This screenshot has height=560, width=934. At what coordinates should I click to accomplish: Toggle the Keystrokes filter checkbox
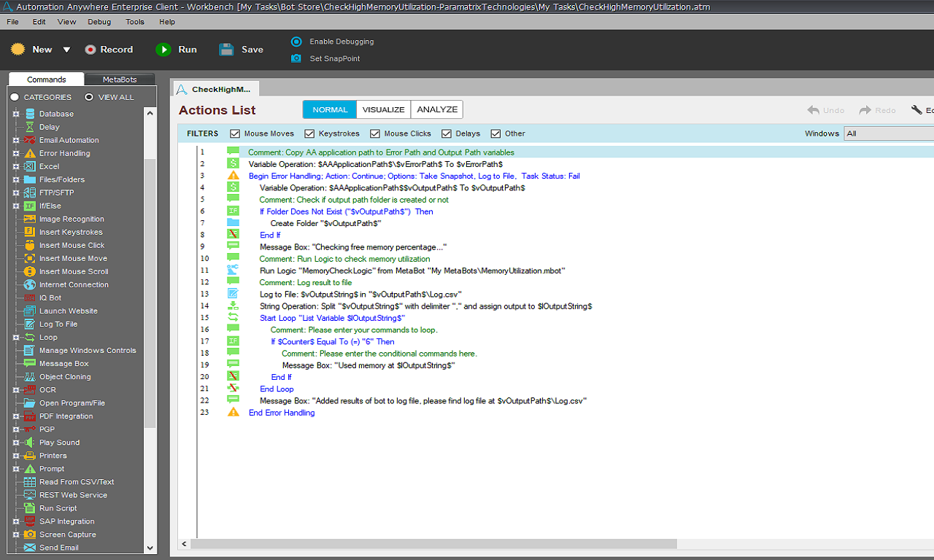[x=309, y=133]
